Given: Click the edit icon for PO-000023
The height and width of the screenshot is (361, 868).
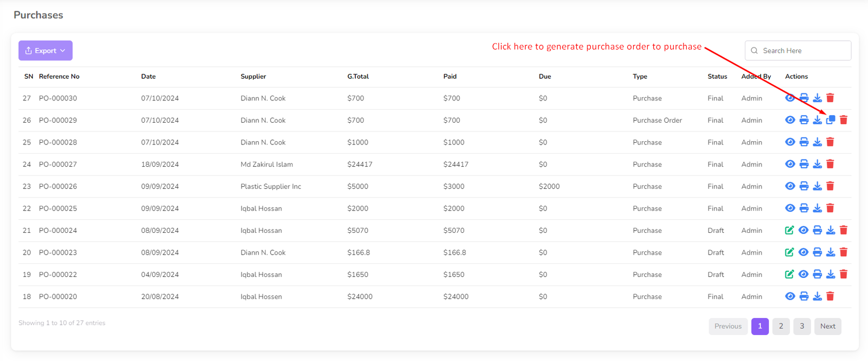Looking at the screenshot, I should [789, 252].
